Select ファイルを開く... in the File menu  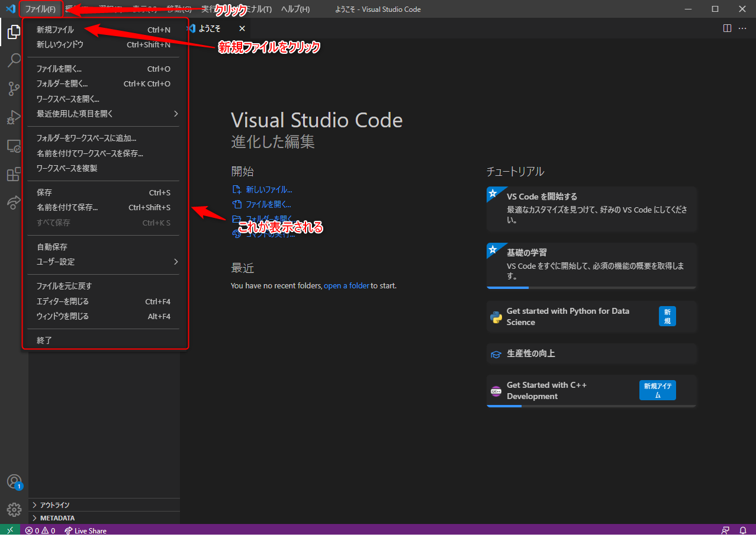[x=104, y=69]
